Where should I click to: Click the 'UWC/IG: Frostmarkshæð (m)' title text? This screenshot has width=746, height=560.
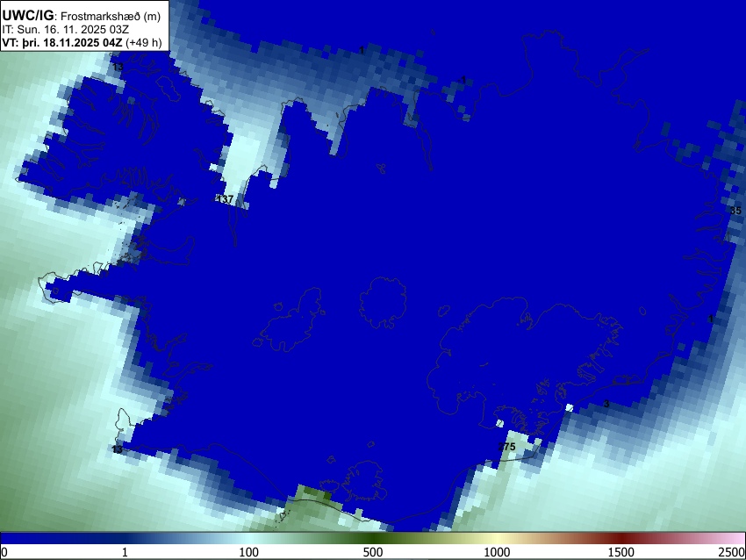click(82, 16)
